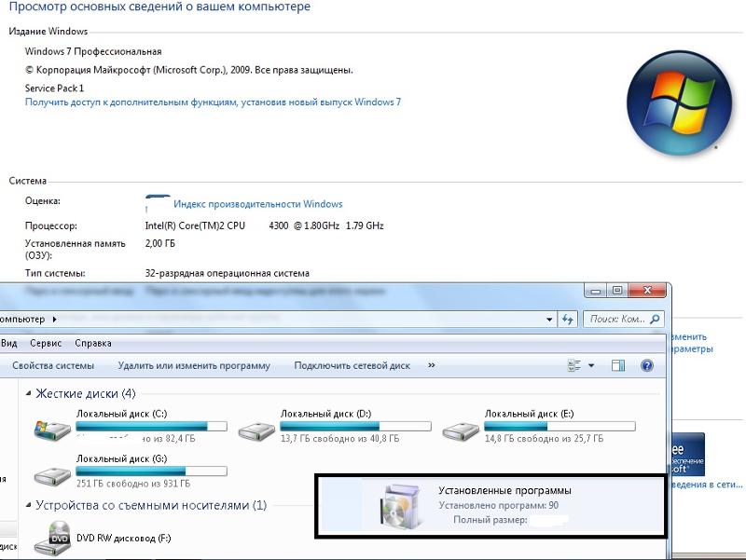
Task: Open Индекс производительности Windows link
Action: tap(258, 204)
